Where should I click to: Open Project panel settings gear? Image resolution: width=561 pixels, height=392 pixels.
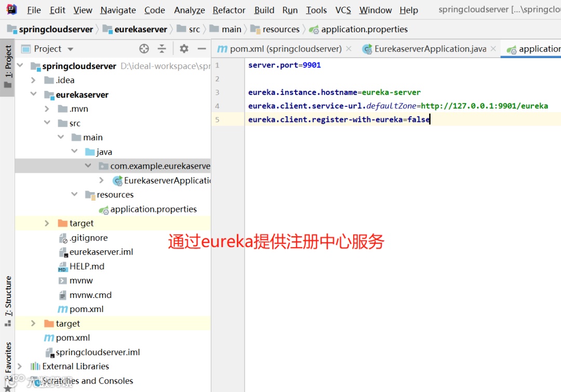pos(184,49)
